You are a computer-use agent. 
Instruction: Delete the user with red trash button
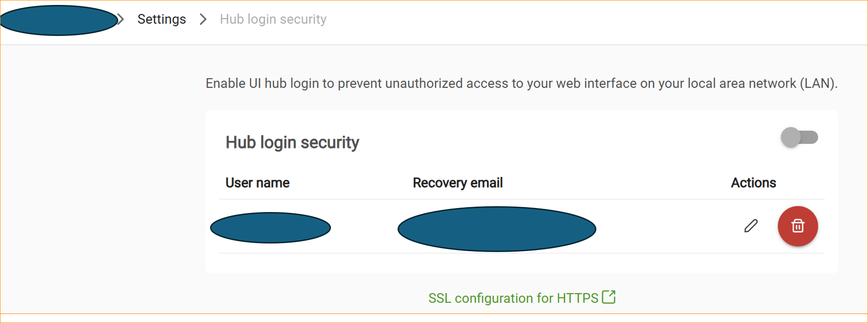click(797, 226)
